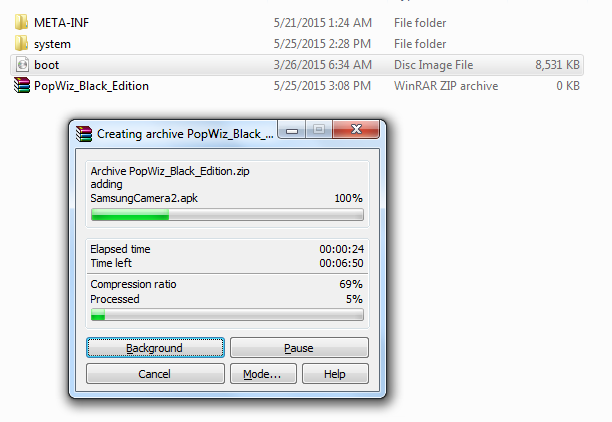Image resolution: width=612 pixels, height=422 pixels.
Task: Select the system folder icon
Action: [x=21, y=43]
